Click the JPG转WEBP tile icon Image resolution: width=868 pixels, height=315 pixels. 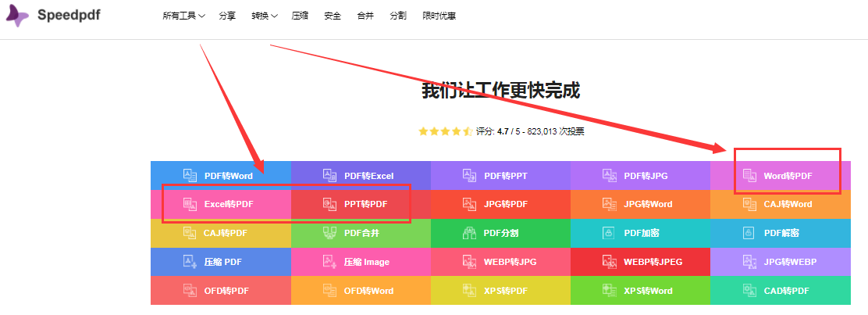(x=749, y=262)
